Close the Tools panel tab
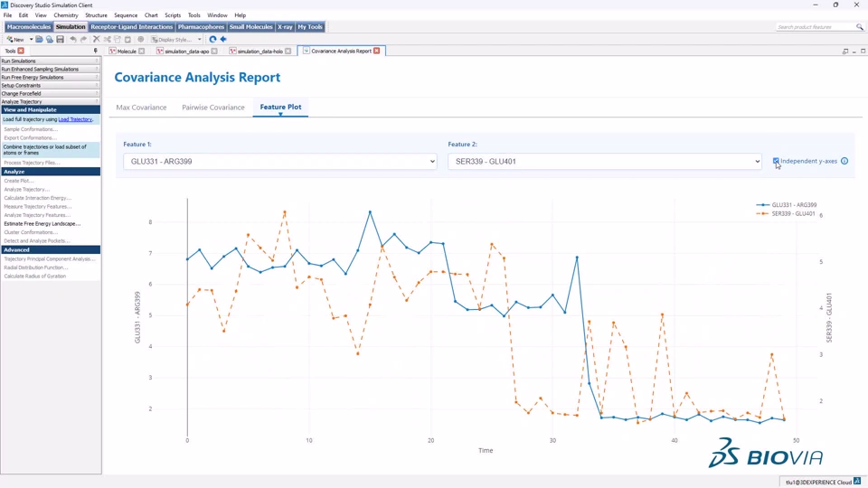This screenshot has width=868, height=488. click(21, 51)
